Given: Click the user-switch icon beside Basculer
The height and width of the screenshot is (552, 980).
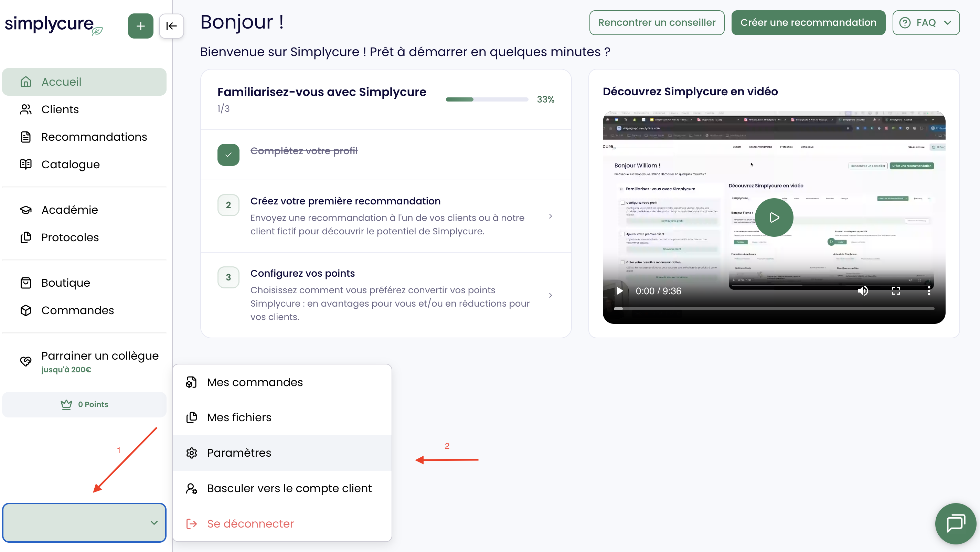Looking at the screenshot, I should (191, 488).
